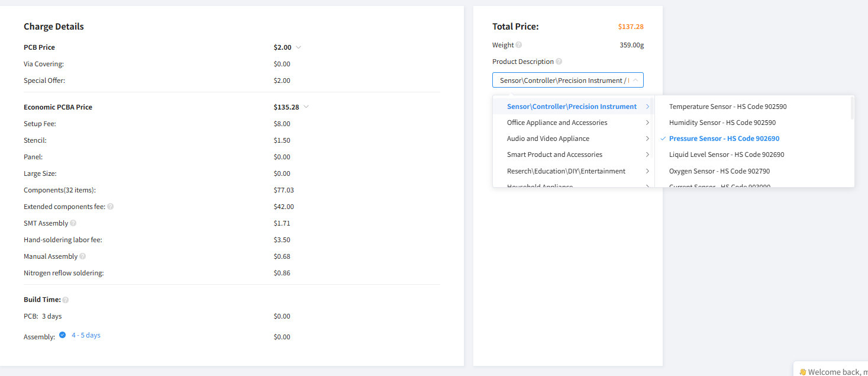This screenshot has height=376, width=868.
Task: Select the Assembly 4 - 5 days radio option
Action: click(63, 335)
